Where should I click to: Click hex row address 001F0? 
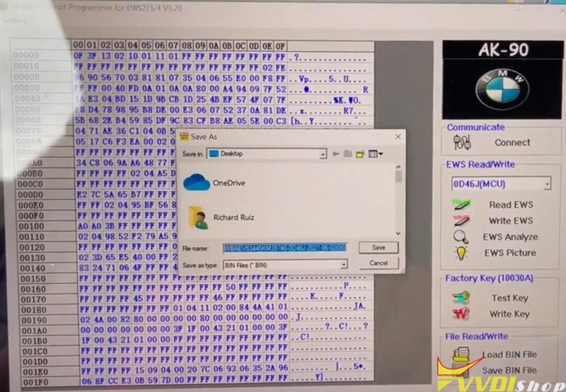point(35,382)
